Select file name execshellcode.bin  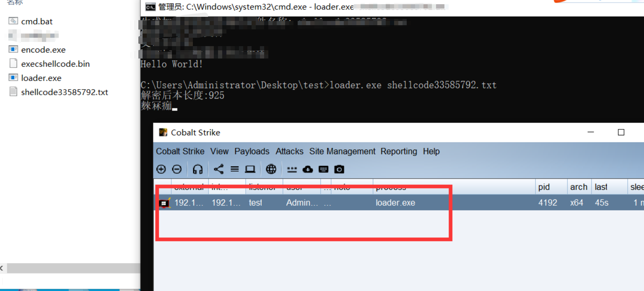pyautogui.click(x=55, y=64)
